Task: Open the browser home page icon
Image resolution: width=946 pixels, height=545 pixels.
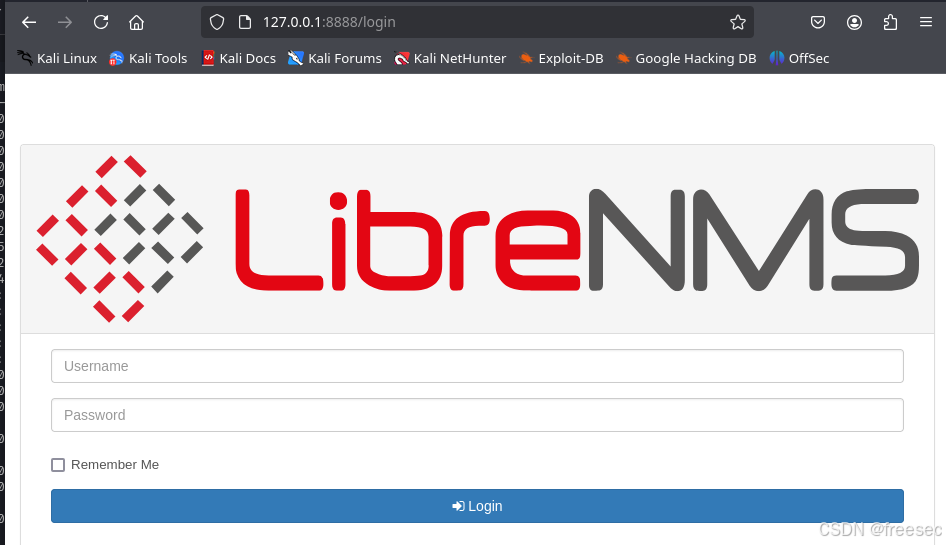Action: tap(136, 22)
